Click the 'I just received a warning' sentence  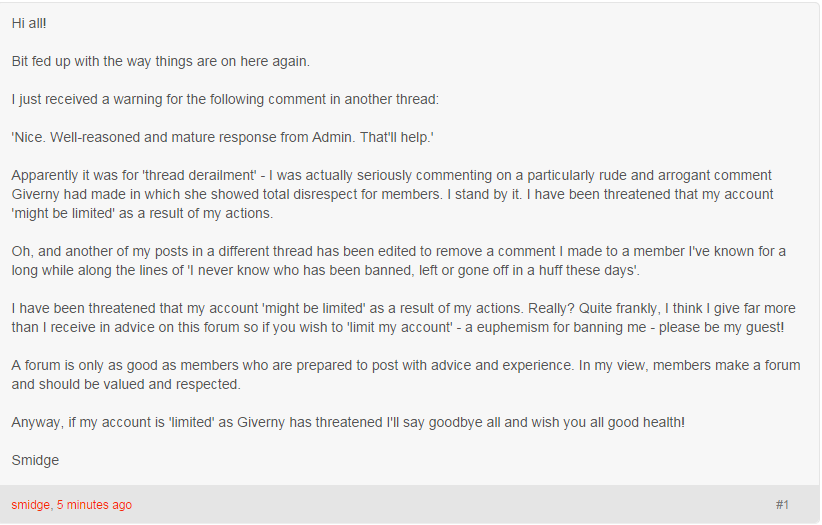coord(225,99)
